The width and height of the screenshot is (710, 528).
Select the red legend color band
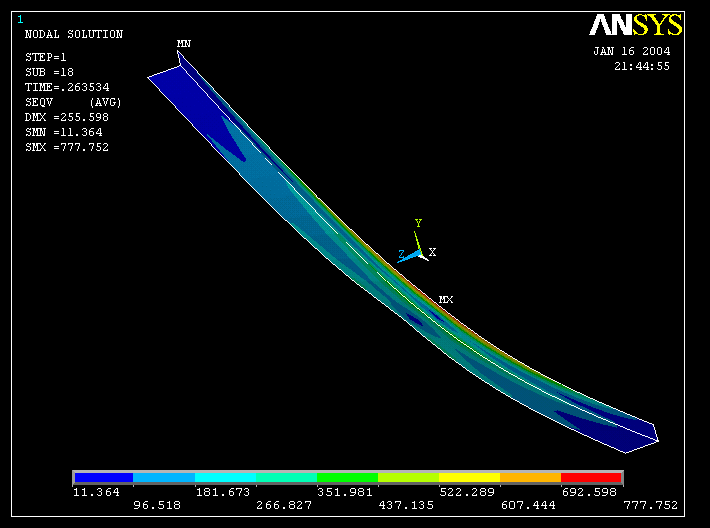pos(591,478)
